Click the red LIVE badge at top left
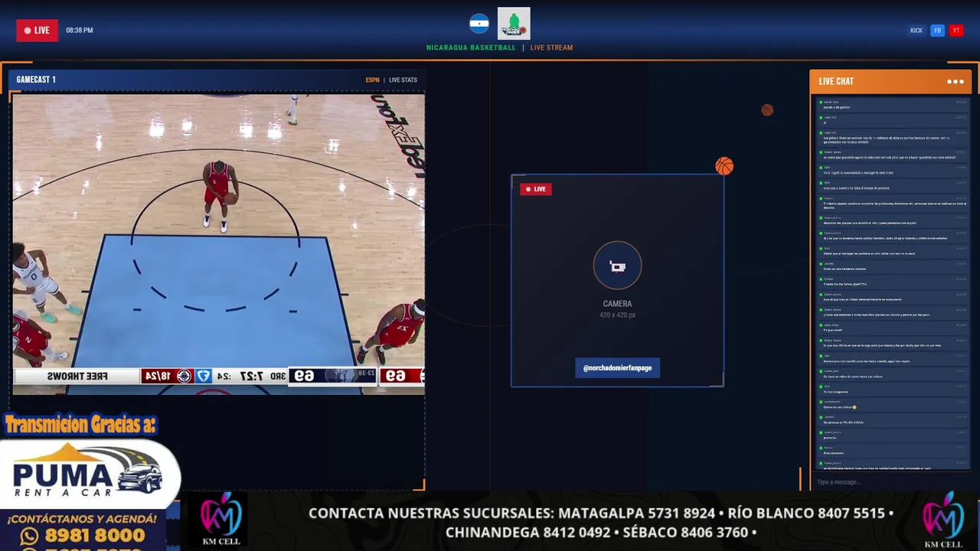This screenshot has width=980, height=551. [37, 31]
